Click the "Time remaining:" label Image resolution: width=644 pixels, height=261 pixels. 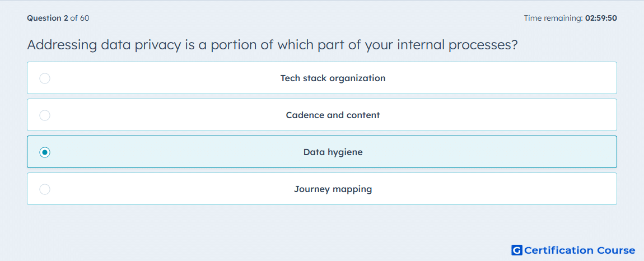tap(553, 18)
